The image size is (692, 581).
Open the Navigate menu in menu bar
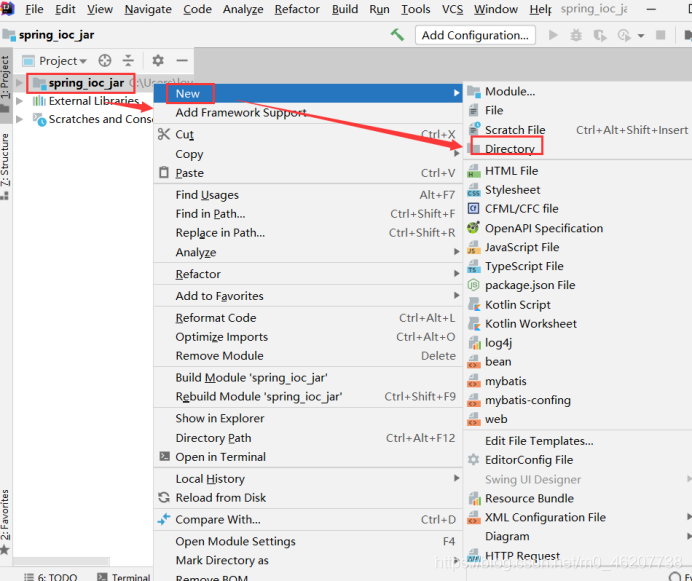[148, 9]
